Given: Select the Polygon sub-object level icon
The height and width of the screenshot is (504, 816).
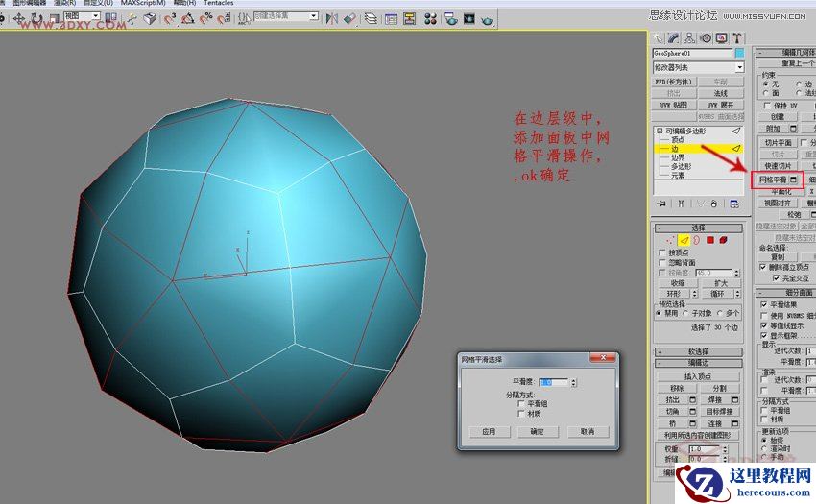Looking at the screenshot, I should [x=709, y=240].
